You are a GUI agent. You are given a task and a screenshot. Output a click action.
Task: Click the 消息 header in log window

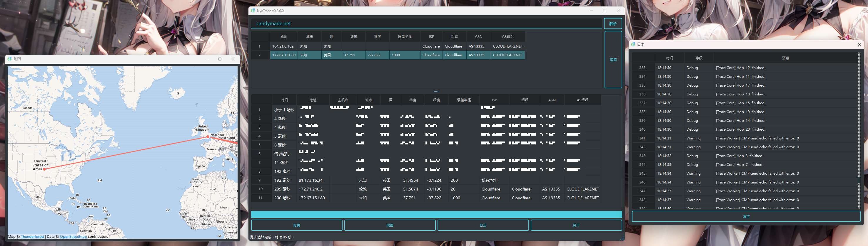(x=785, y=58)
